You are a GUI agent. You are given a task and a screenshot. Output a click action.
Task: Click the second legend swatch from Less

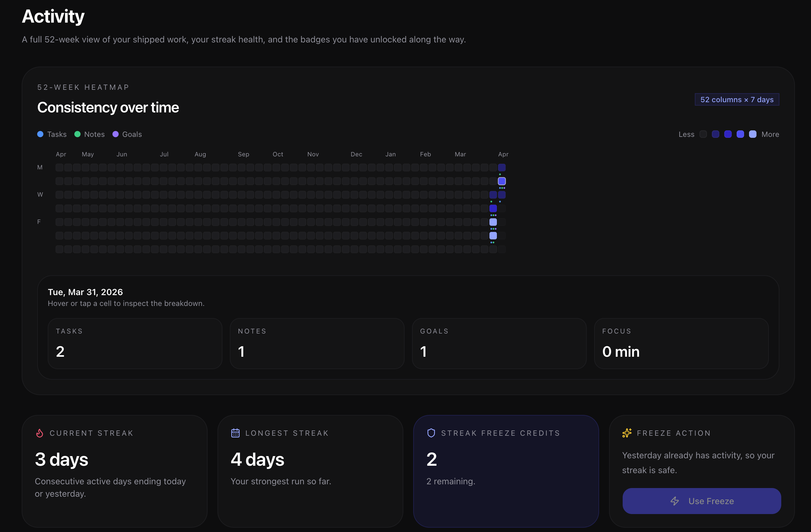click(x=716, y=134)
